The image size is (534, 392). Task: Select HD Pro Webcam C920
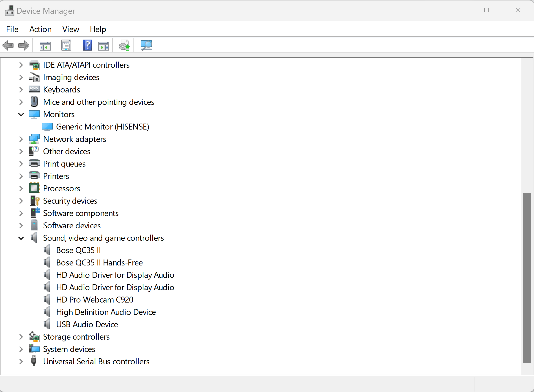click(x=95, y=300)
